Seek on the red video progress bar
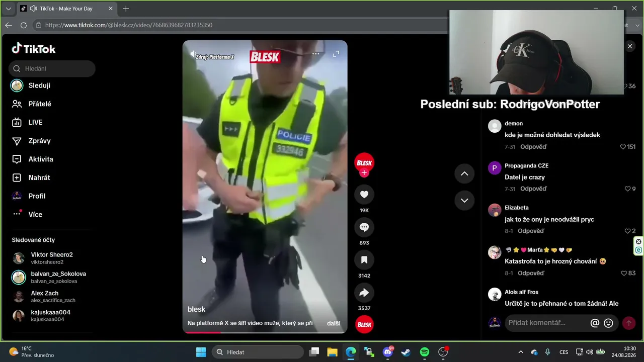The width and height of the screenshot is (644, 362). point(265,332)
